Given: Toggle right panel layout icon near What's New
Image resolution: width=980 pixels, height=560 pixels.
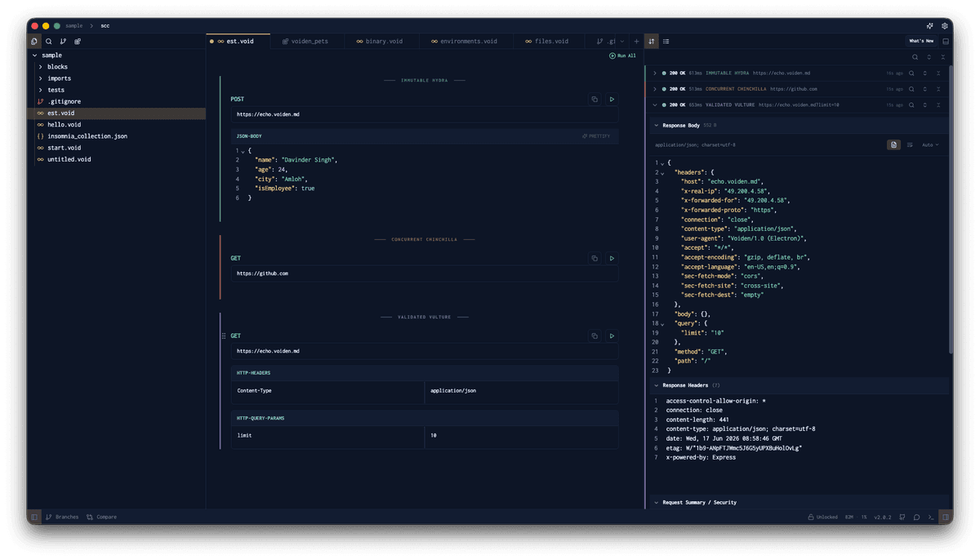Looking at the screenshot, I should 946,41.
